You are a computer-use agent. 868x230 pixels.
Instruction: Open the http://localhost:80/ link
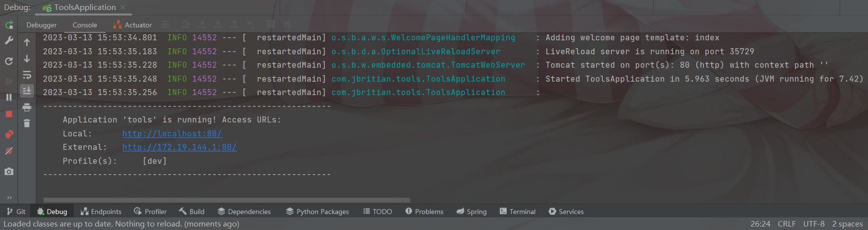172,133
